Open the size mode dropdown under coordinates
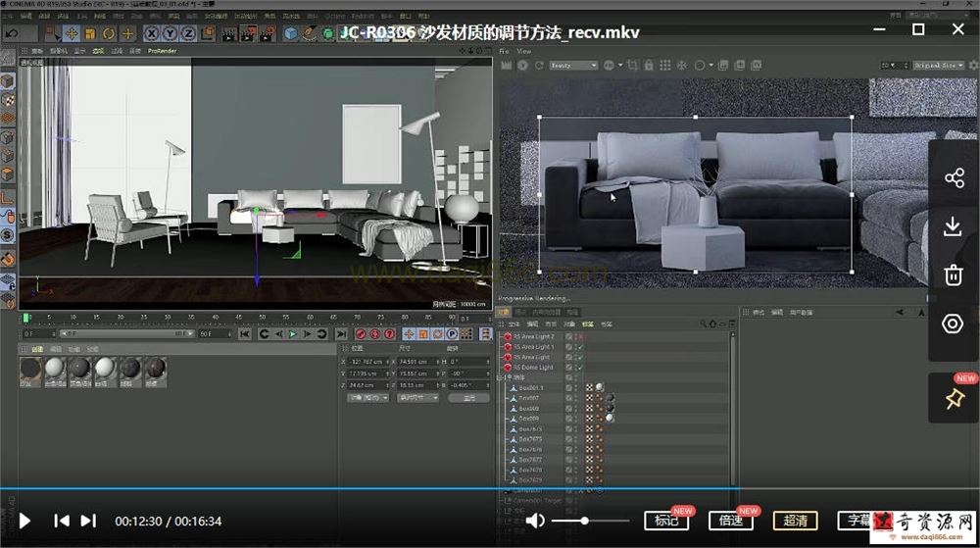 [x=417, y=398]
